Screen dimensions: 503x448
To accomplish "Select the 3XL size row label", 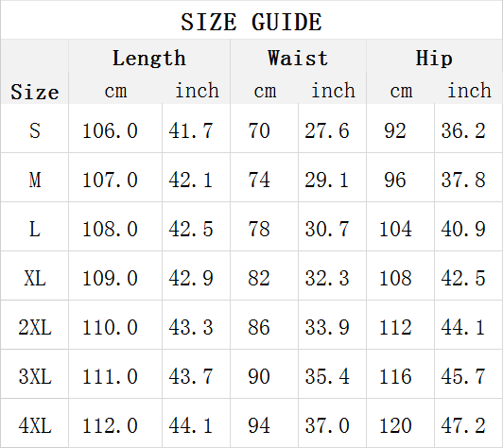I will pos(35,376).
